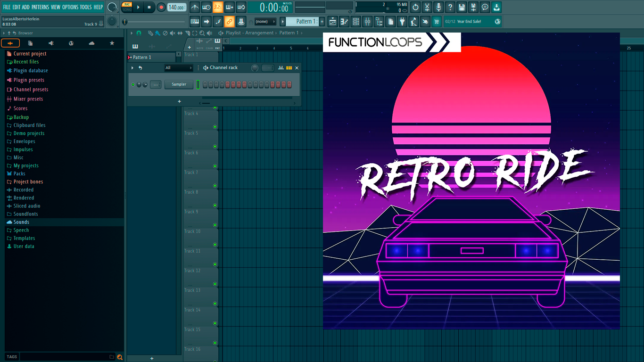Screen dimensions: 644x362
Task: Toggle the metronome icon
Action: (195, 7)
